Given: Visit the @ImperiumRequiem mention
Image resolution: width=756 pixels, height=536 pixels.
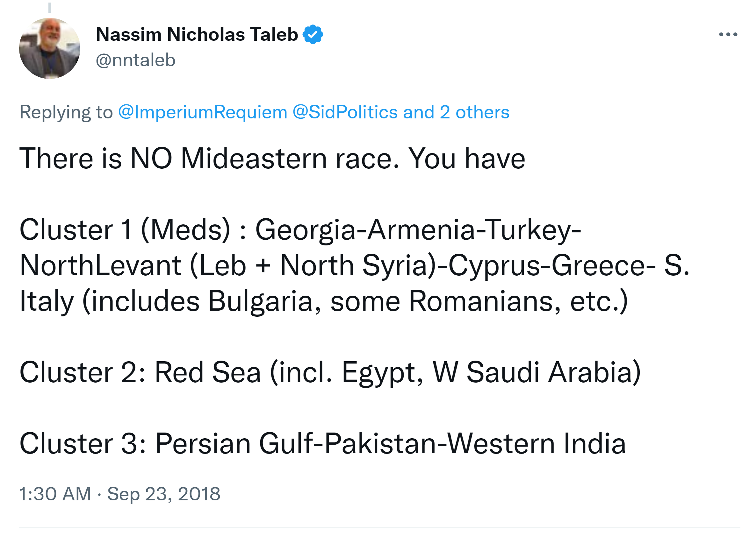Looking at the screenshot, I should pos(202,112).
